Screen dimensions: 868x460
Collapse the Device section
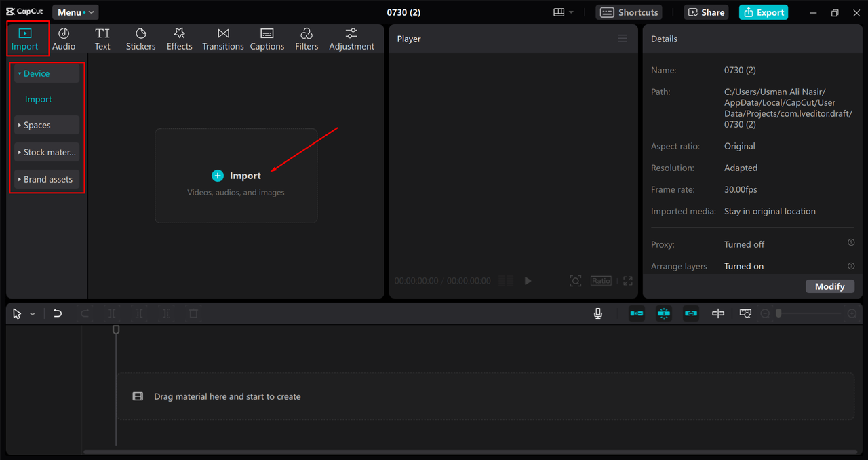click(x=47, y=73)
